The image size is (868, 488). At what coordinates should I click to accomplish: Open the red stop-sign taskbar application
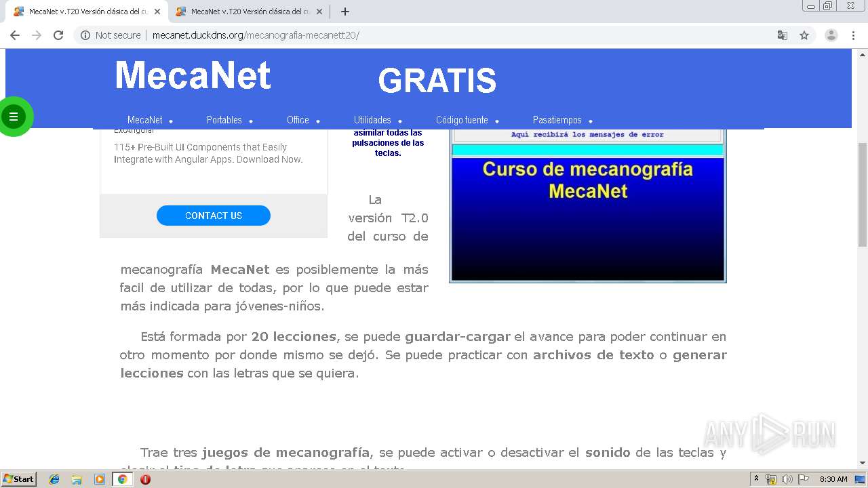pyautogui.click(x=145, y=479)
